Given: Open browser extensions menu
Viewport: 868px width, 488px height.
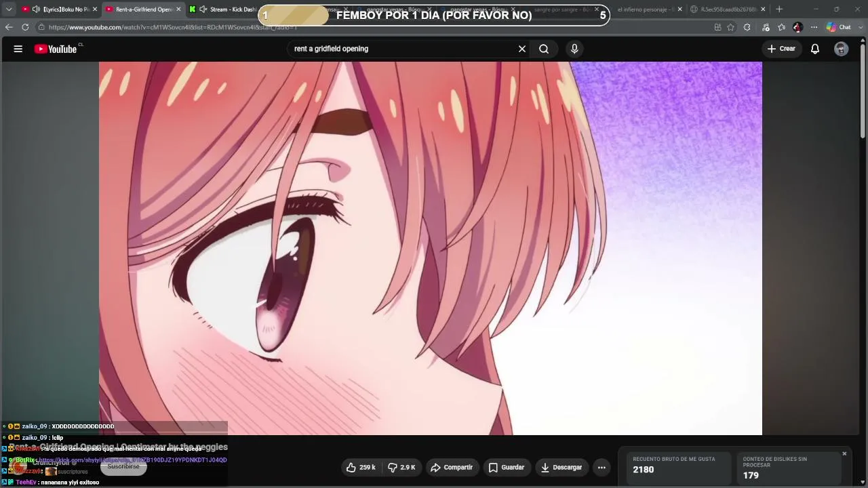Looking at the screenshot, I should [747, 27].
